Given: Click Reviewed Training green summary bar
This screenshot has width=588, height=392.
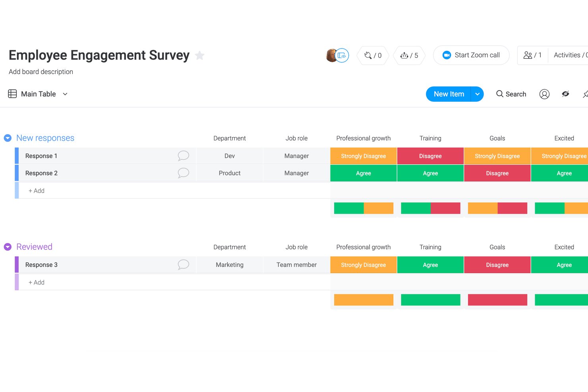Looking at the screenshot, I should coord(431,300).
